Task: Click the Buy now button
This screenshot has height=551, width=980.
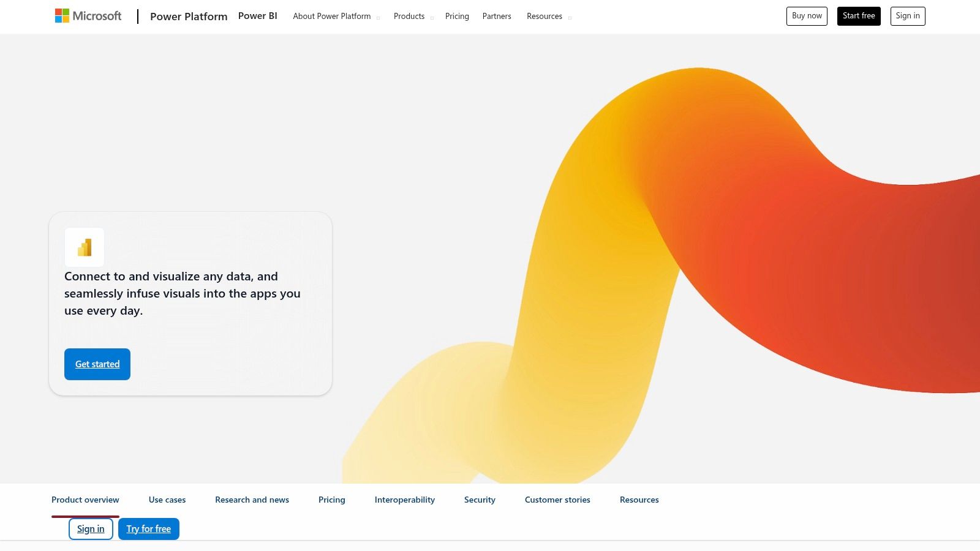Action: [x=806, y=16]
